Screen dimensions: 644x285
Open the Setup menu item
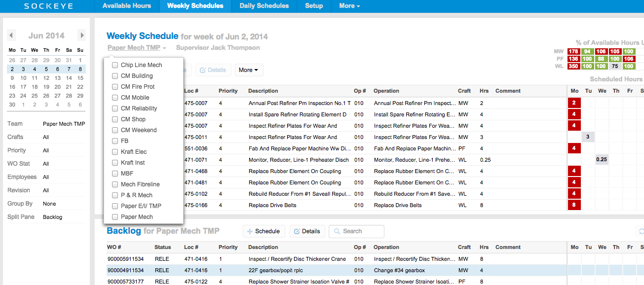click(x=314, y=6)
